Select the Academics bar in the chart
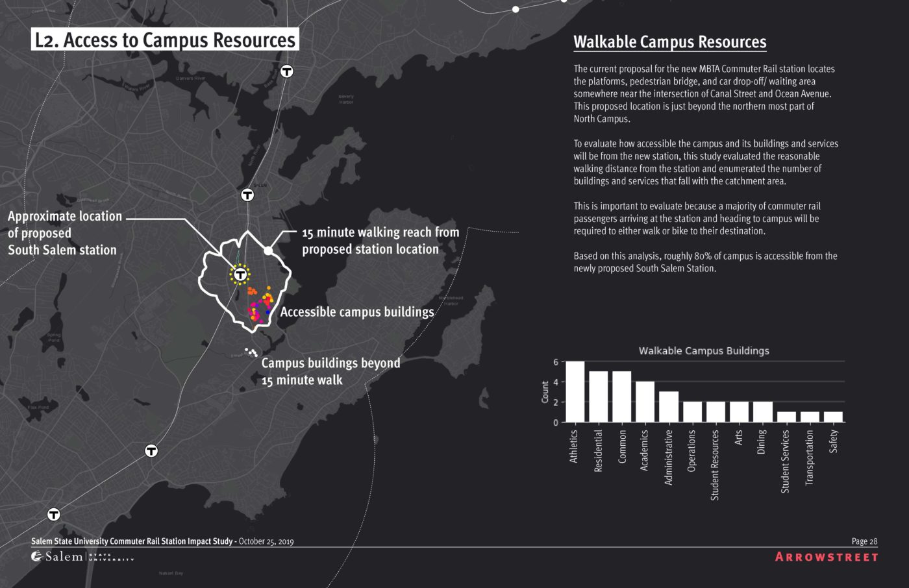Image resolution: width=909 pixels, height=588 pixels. (x=645, y=402)
